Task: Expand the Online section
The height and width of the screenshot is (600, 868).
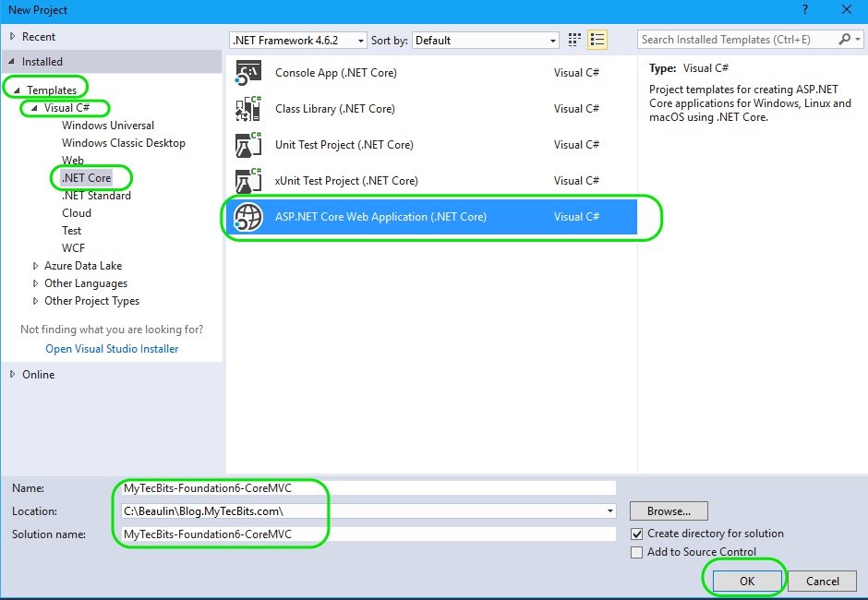Action: pos(12,375)
